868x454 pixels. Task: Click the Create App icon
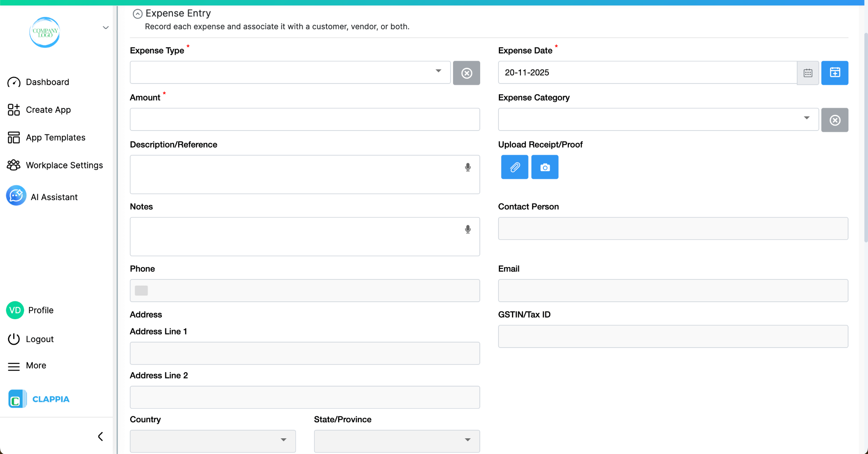pos(13,109)
